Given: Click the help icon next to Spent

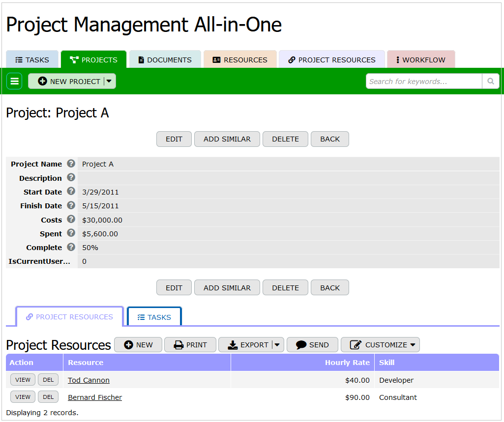Looking at the screenshot, I should pyautogui.click(x=71, y=233).
